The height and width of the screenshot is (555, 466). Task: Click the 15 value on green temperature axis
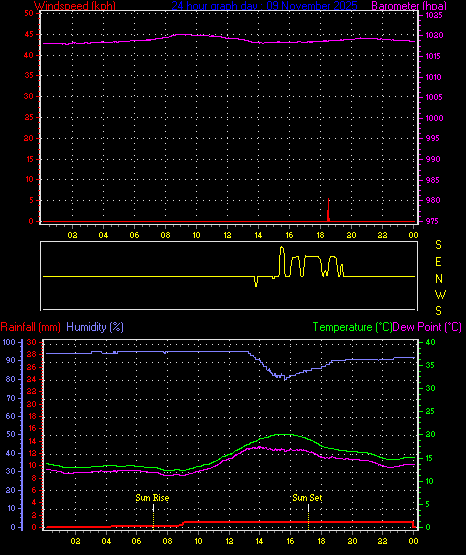coord(430,458)
